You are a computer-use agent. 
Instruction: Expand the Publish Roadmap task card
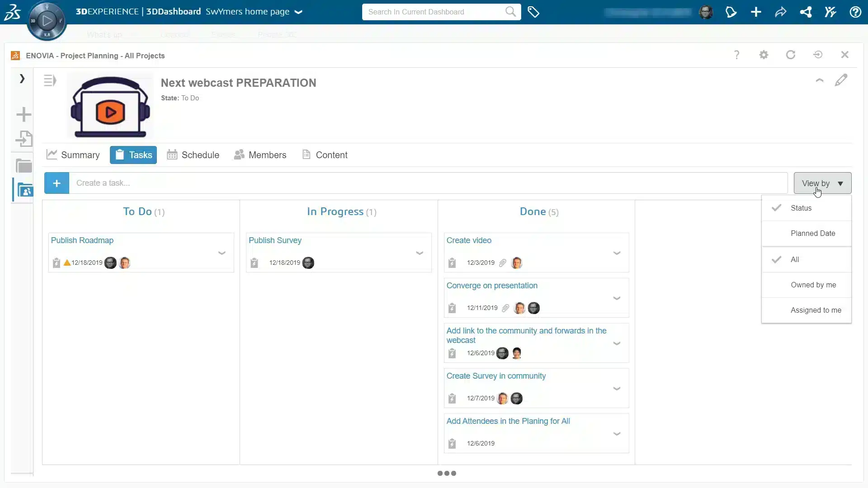[x=222, y=253]
